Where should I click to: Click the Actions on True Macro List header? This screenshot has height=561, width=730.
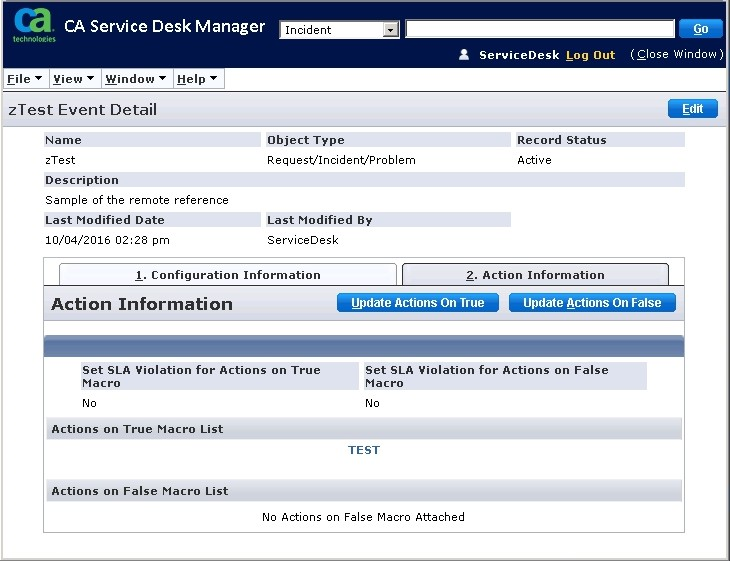[137, 429]
